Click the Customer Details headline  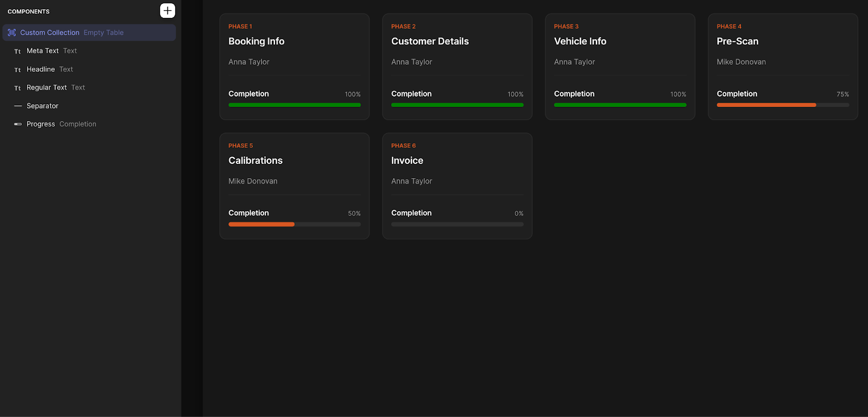tap(430, 41)
